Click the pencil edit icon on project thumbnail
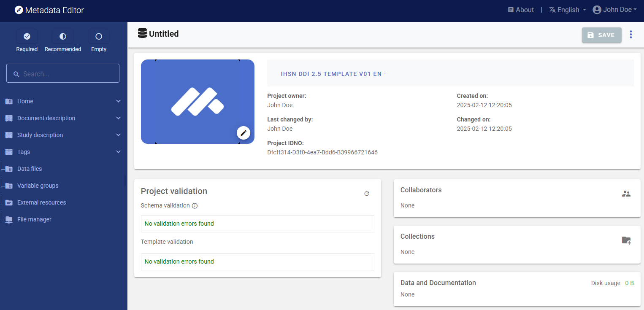The height and width of the screenshot is (310, 644). pos(243,133)
